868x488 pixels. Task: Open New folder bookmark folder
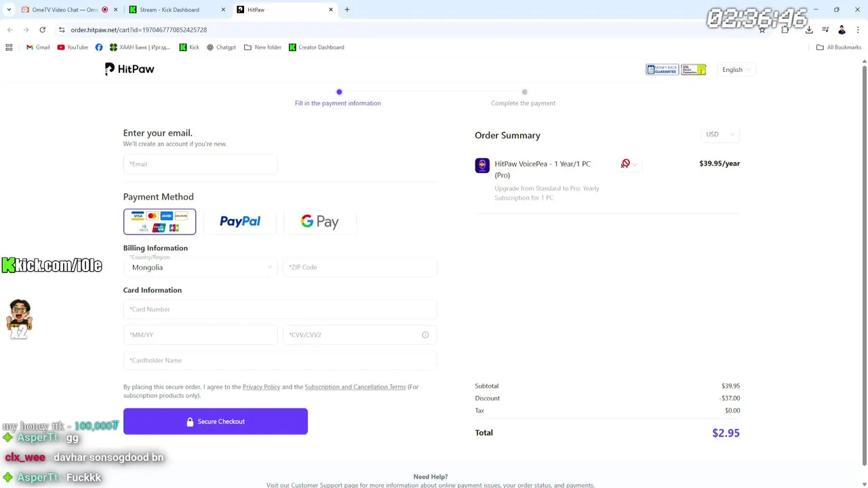262,47
